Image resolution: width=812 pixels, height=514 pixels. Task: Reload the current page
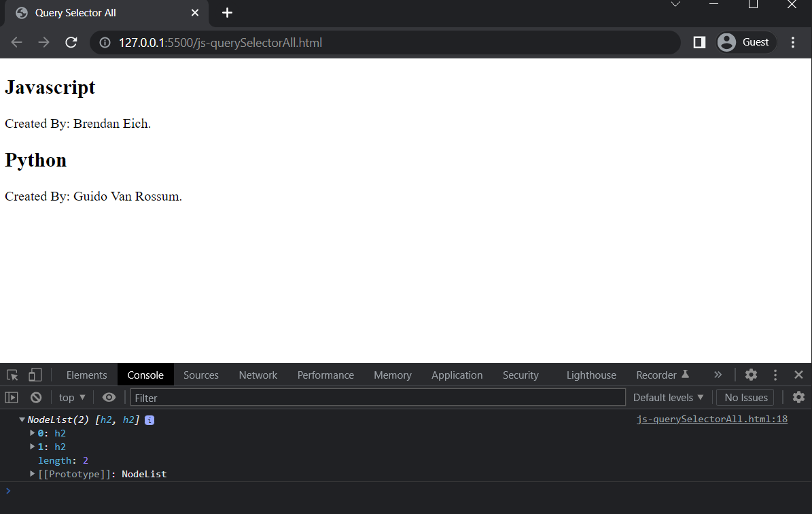click(71, 42)
